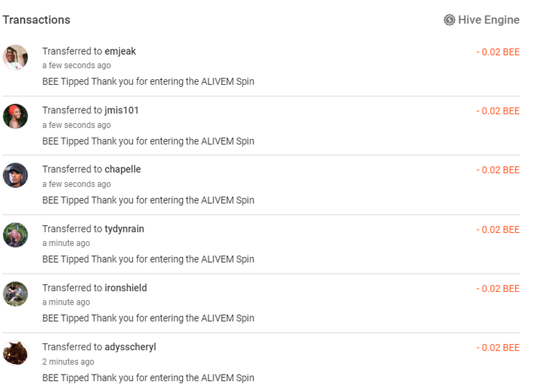
Task: Open chapelle's profile avatar
Action: 15,175
